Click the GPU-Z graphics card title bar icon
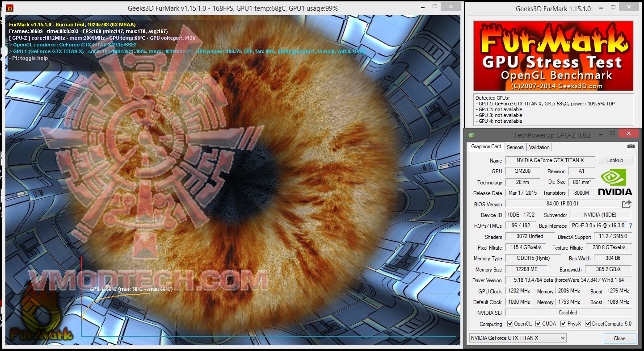 (x=471, y=135)
